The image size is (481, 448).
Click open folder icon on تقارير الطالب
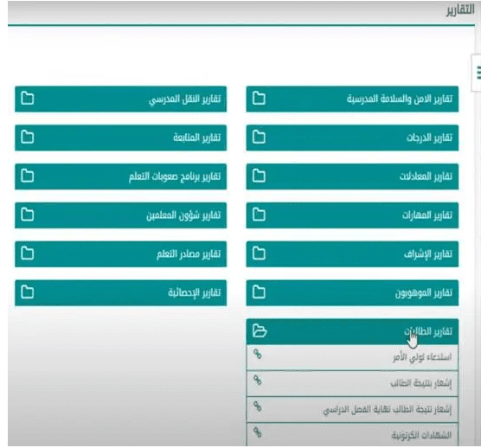[260, 331]
